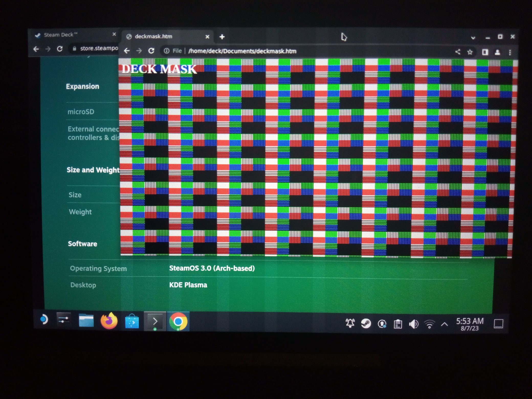Open the updates tray icon
The image size is (532, 399).
(382, 324)
